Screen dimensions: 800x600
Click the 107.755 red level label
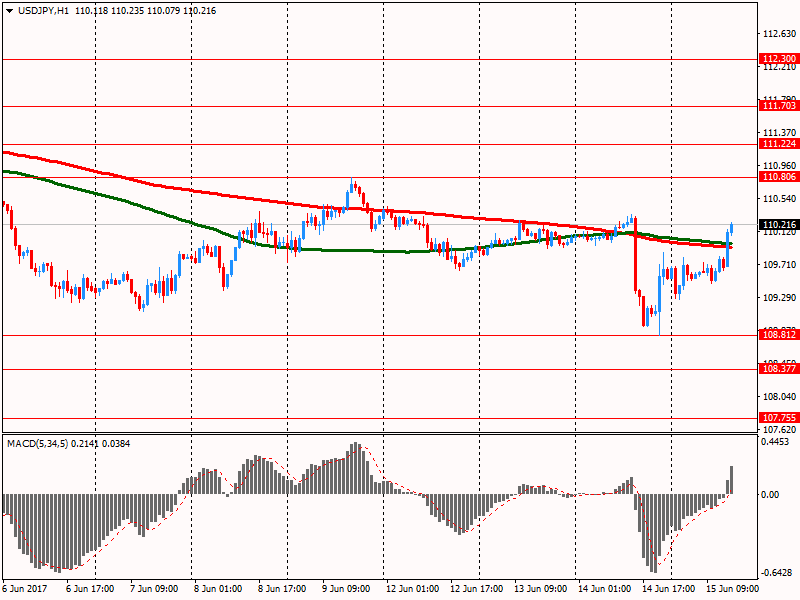click(779, 418)
